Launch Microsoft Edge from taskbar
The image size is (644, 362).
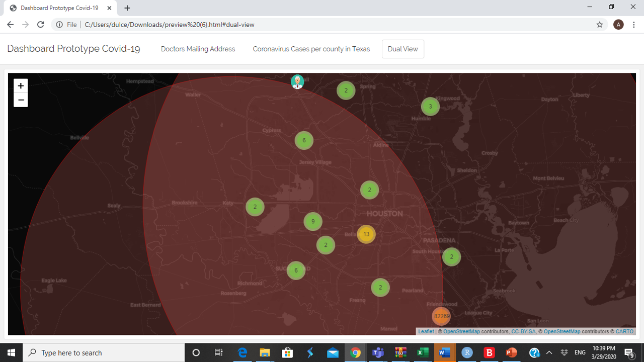click(x=242, y=352)
